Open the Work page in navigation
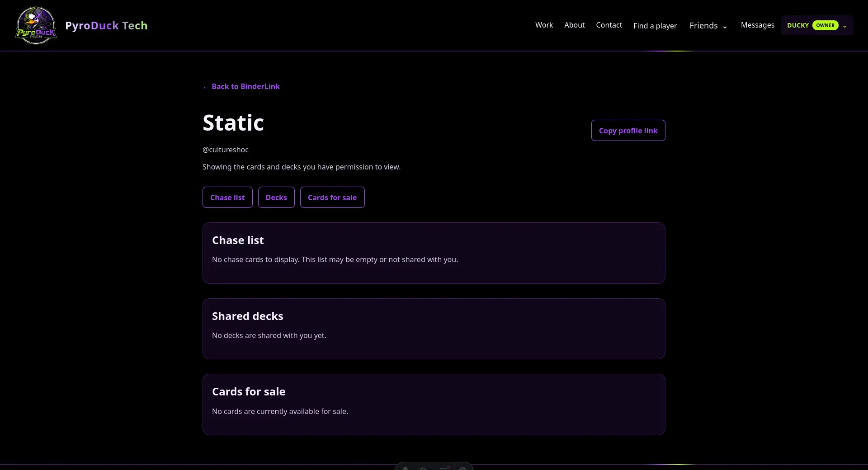Screen dimensions: 868x470 544,25
